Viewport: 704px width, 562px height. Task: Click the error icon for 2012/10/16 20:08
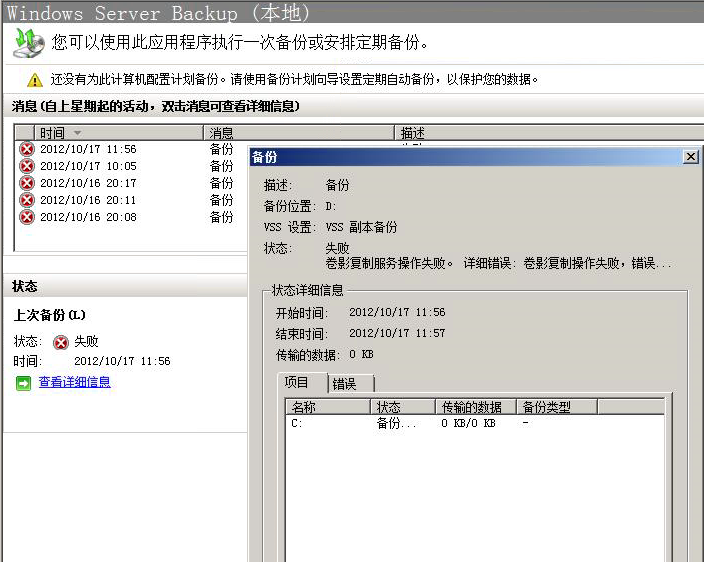point(27,217)
